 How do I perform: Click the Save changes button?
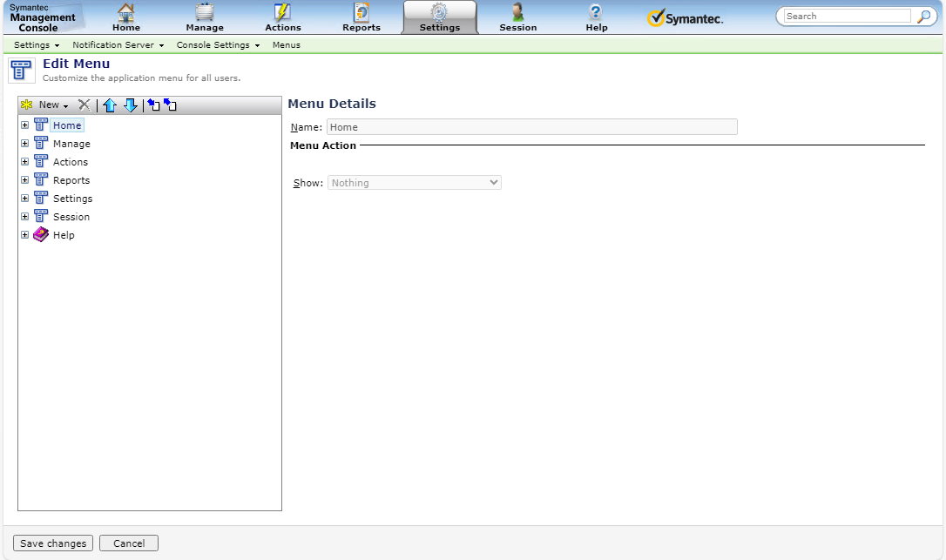click(53, 543)
